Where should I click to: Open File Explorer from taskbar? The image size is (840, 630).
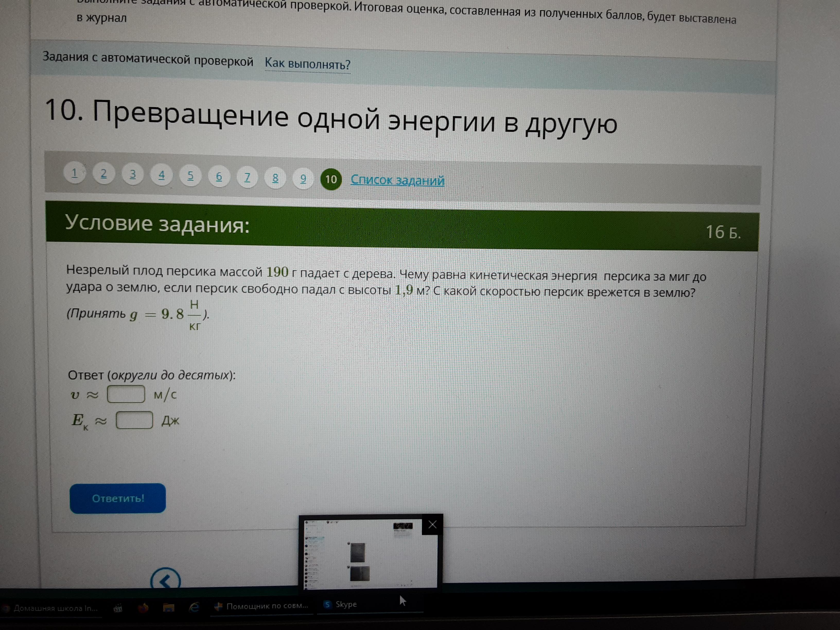pos(168,608)
